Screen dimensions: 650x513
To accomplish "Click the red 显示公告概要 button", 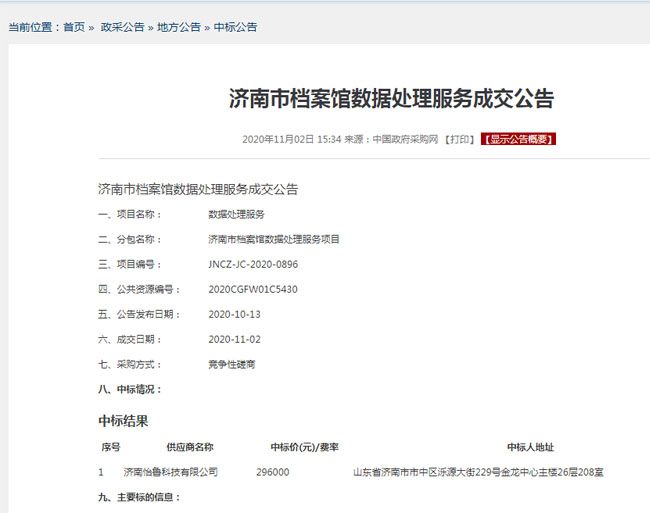I will point(518,139).
